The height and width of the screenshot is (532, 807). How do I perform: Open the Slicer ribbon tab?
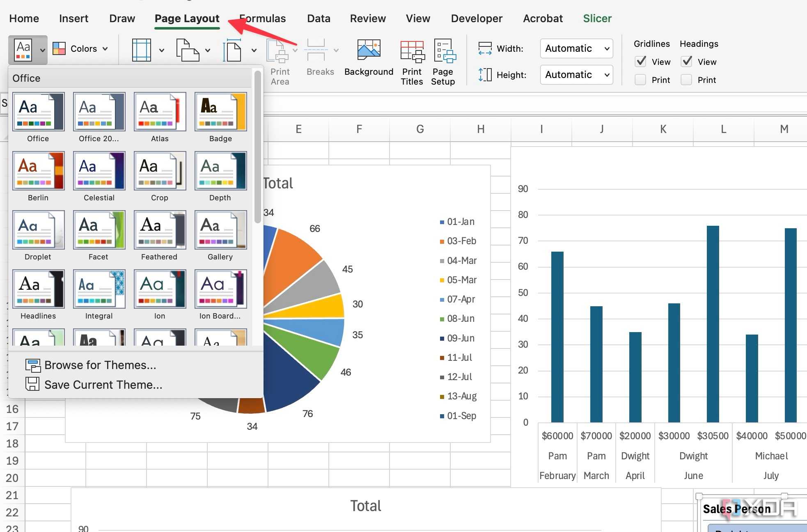(x=597, y=18)
